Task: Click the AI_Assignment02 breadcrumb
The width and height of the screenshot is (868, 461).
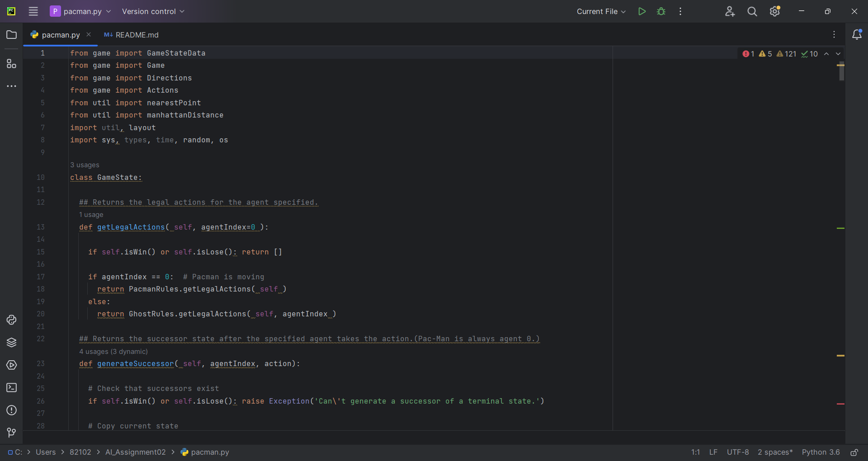Action: (136, 452)
